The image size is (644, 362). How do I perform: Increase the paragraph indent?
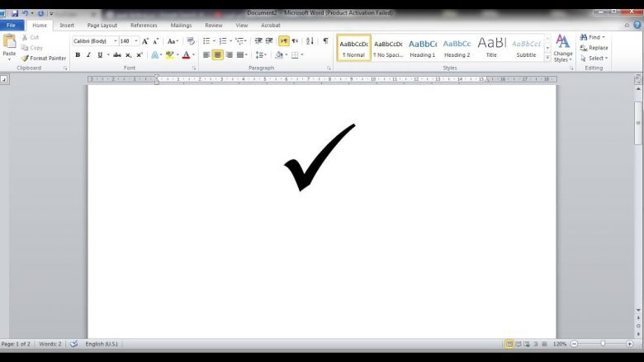269,41
